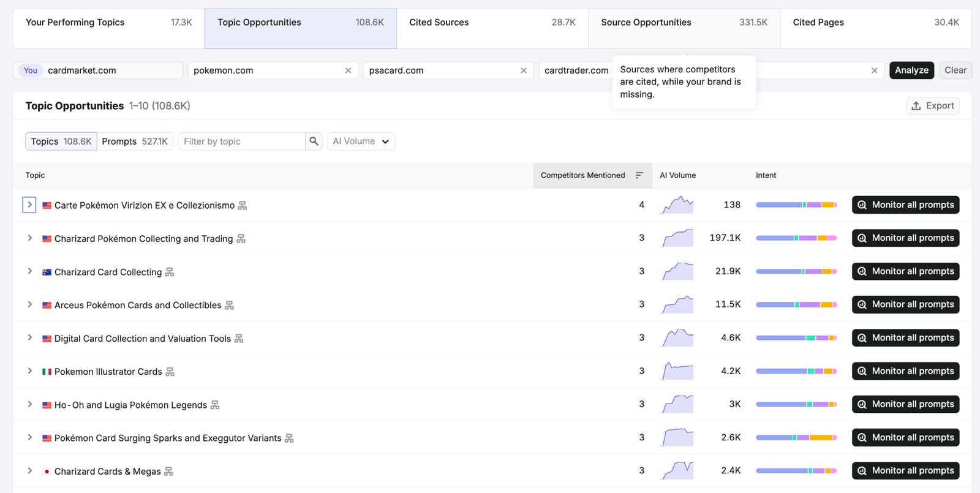The height and width of the screenshot is (493, 980).
Task: Expand Charizard Cards & Megas row
Action: [x=29, y=470]
